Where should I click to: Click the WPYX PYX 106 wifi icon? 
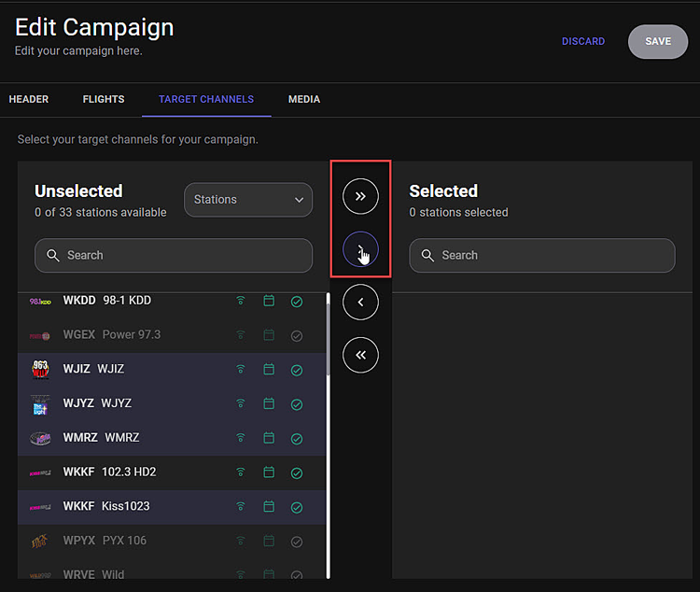tap(241, 541)
